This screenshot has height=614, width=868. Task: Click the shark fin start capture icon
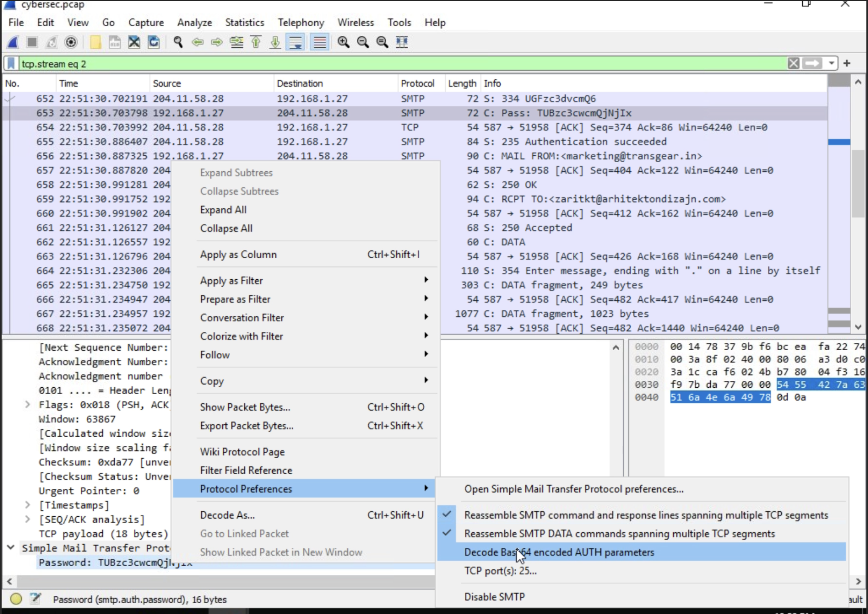click(x=13, y=42)
